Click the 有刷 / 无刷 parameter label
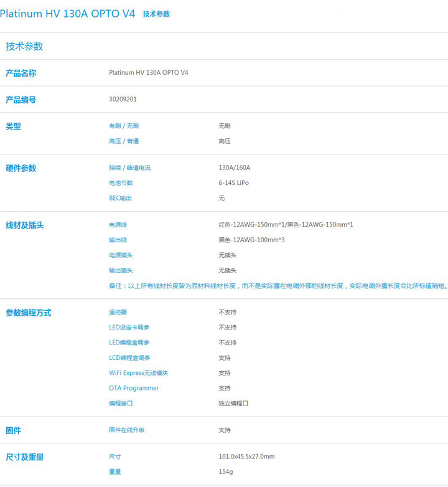Image resolution: width=448 pixels, height=487 pixels. (x=124, y=126)
